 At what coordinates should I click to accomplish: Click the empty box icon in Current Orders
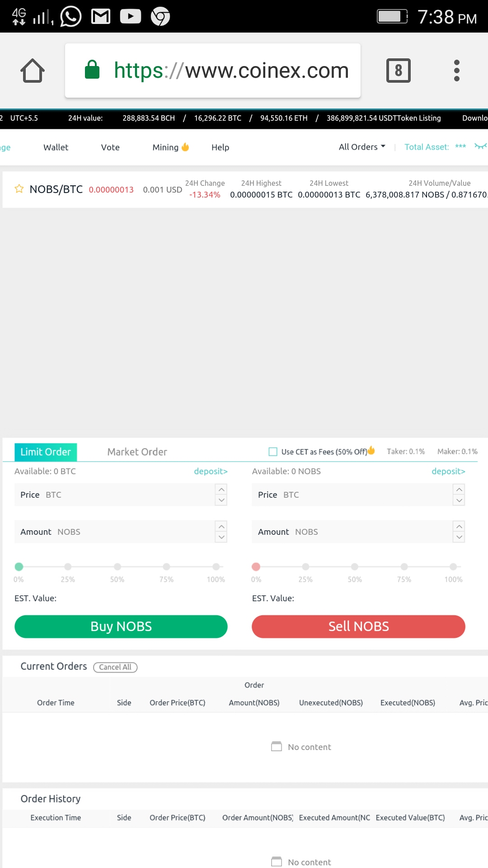click(x=277, y=746)
